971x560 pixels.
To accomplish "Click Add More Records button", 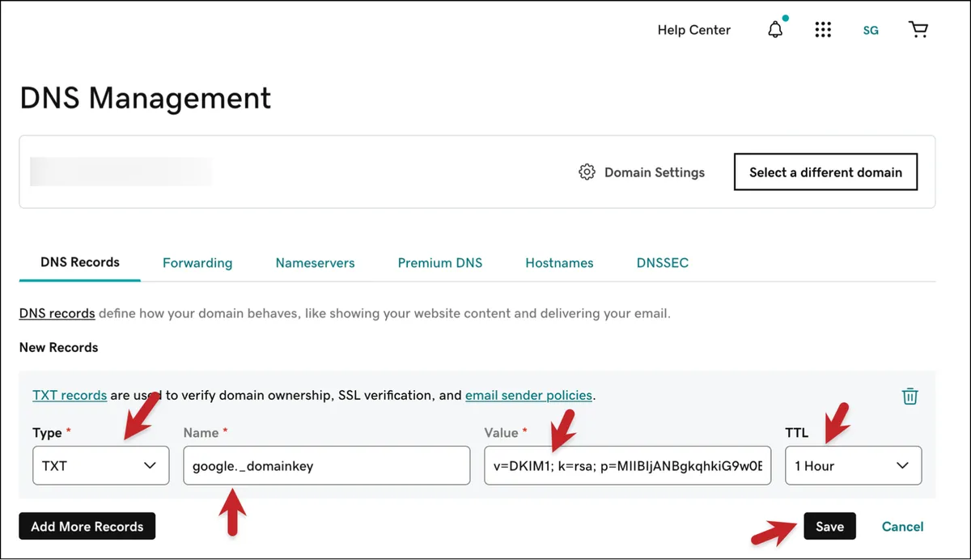I will (87, 526).
